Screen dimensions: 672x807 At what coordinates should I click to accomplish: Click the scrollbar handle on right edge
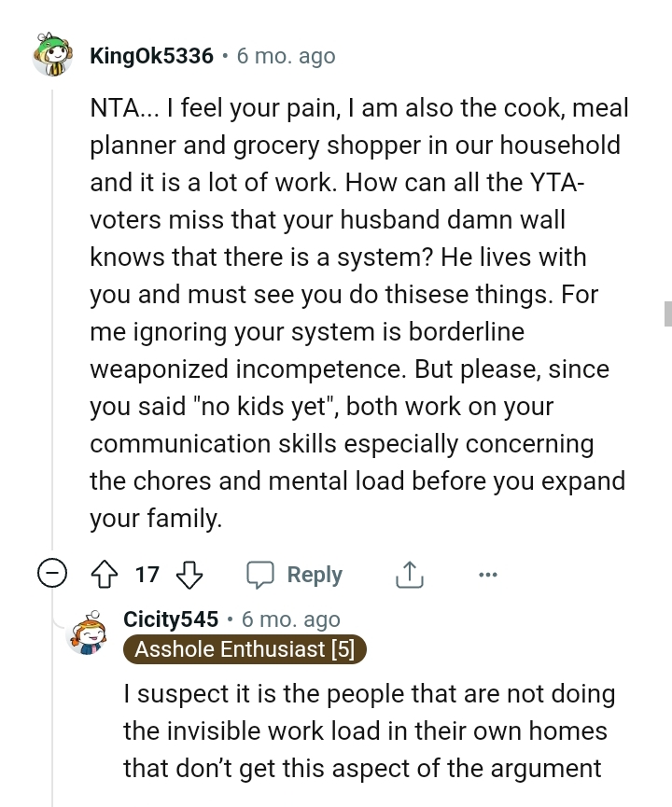pyautogui.click(x=667, y=313)
